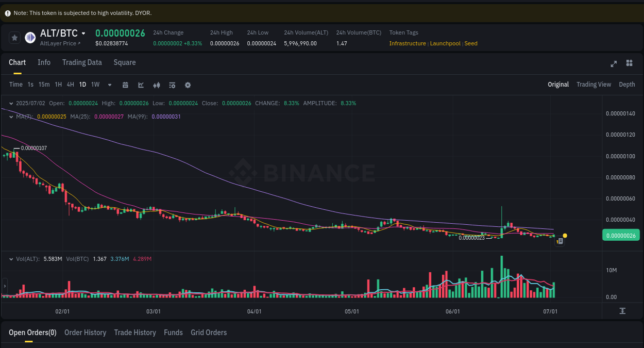Click the date range calendar icon
Screen dimensions: 644x348
pos(125,85)
